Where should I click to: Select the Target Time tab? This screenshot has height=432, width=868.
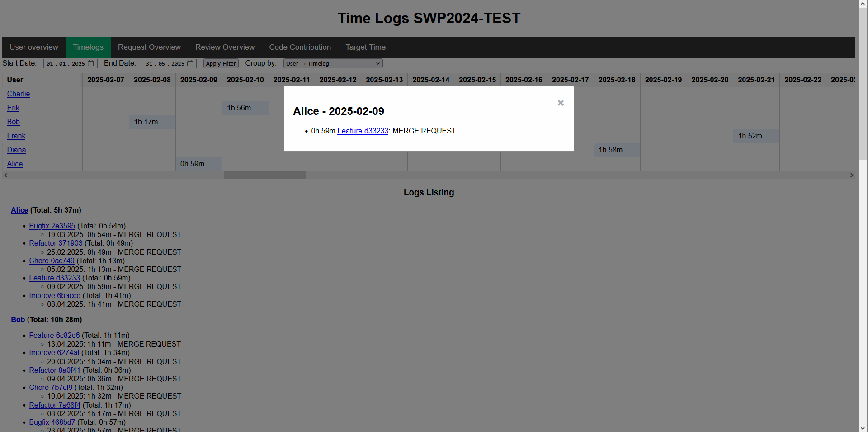coord(365,47)
